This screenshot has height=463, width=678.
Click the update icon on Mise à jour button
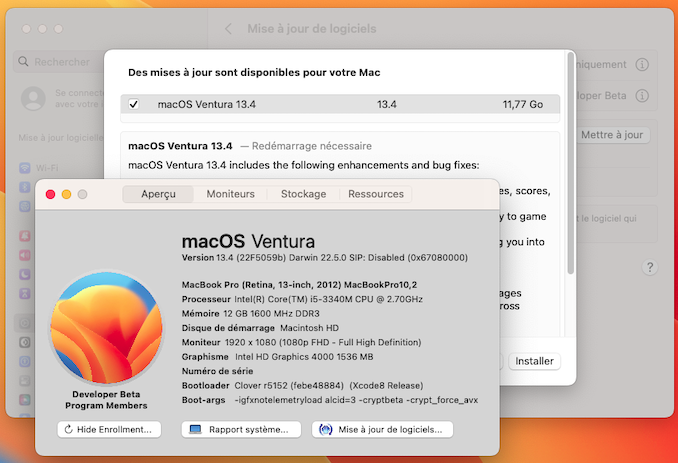coord(326,429)
